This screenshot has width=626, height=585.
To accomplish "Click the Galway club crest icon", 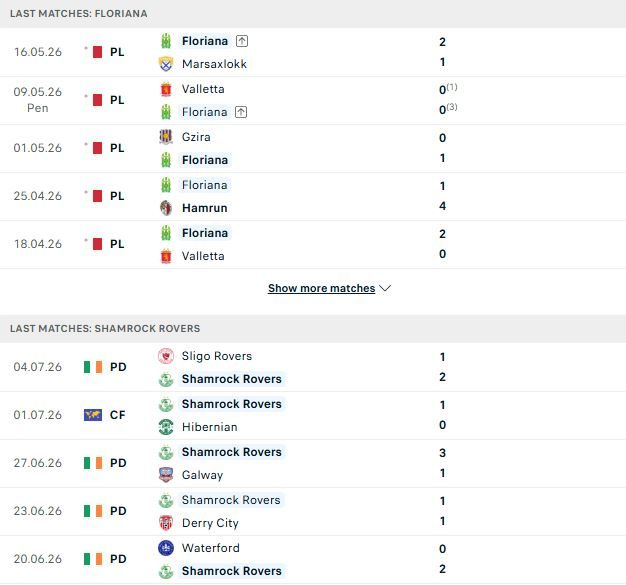I will point(166,475).
